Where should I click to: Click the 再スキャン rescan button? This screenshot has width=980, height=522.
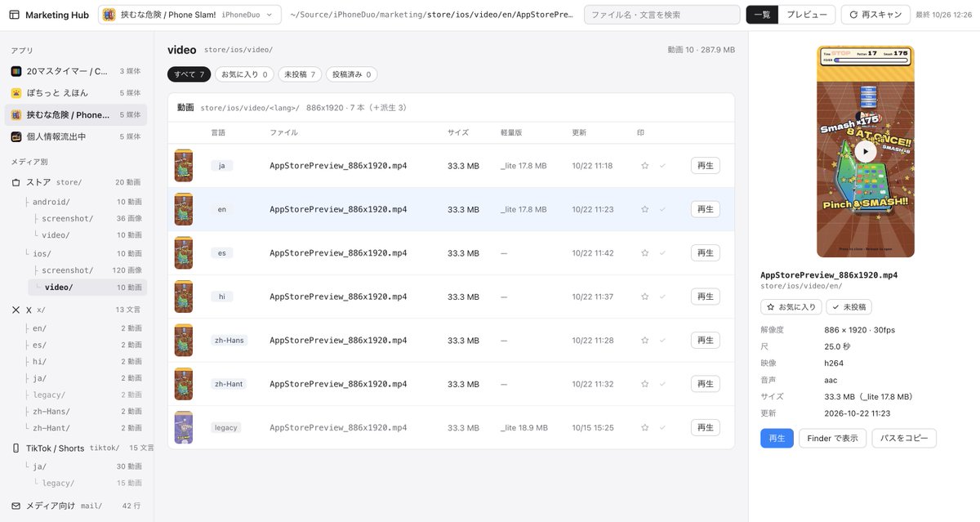pos(875,15)
